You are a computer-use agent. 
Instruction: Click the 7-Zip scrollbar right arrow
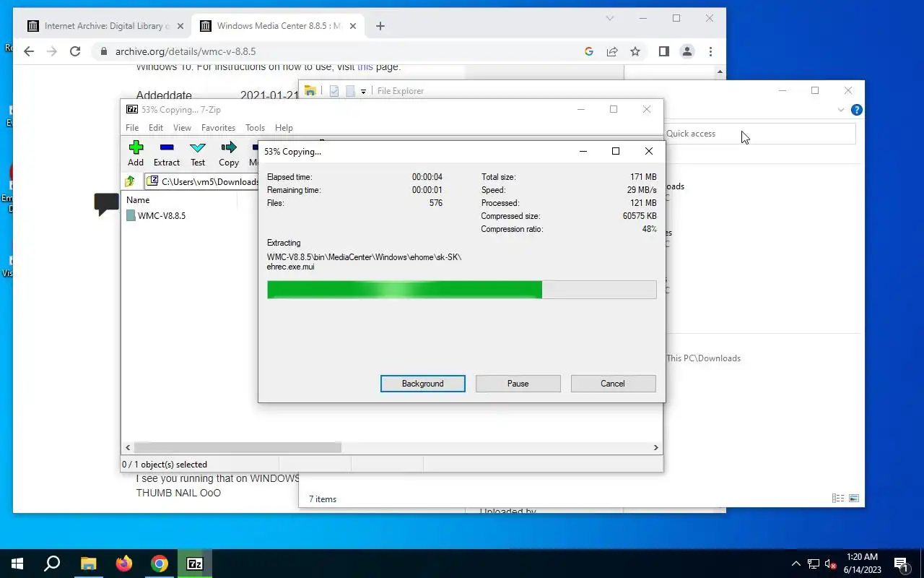click(x=655, y=448)
